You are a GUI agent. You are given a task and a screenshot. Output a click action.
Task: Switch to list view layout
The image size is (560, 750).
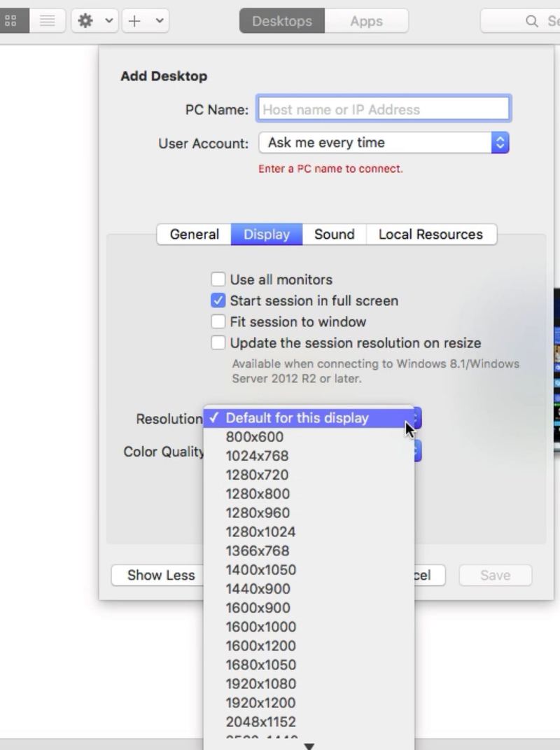(x=48, y=20)
